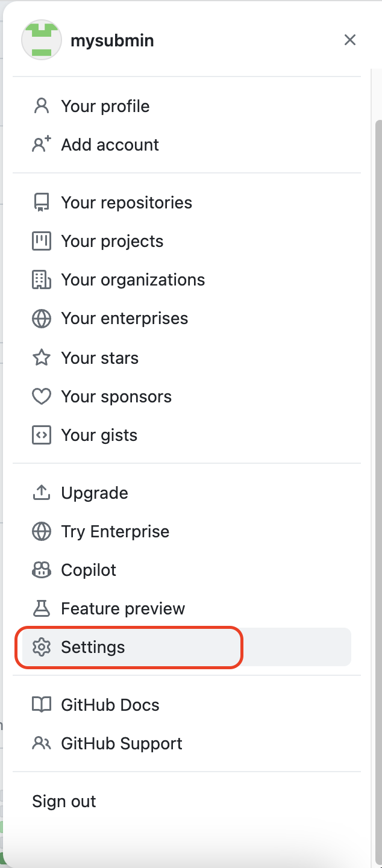Click the star icon beside Your stars
The width and height of the screenshot is (382, 868).
(41, 358)
